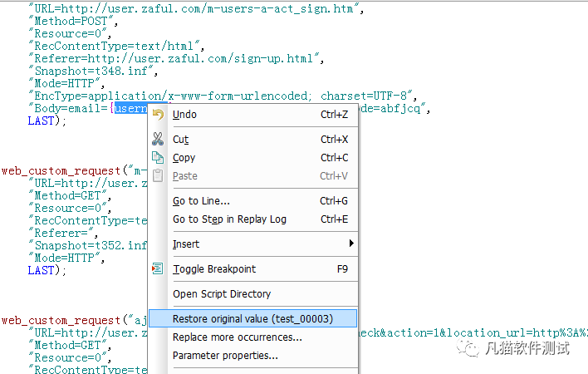Click the first "Mode=HTTP" line
The height and width of the screenshot is (374, 588).
(66, 83)
